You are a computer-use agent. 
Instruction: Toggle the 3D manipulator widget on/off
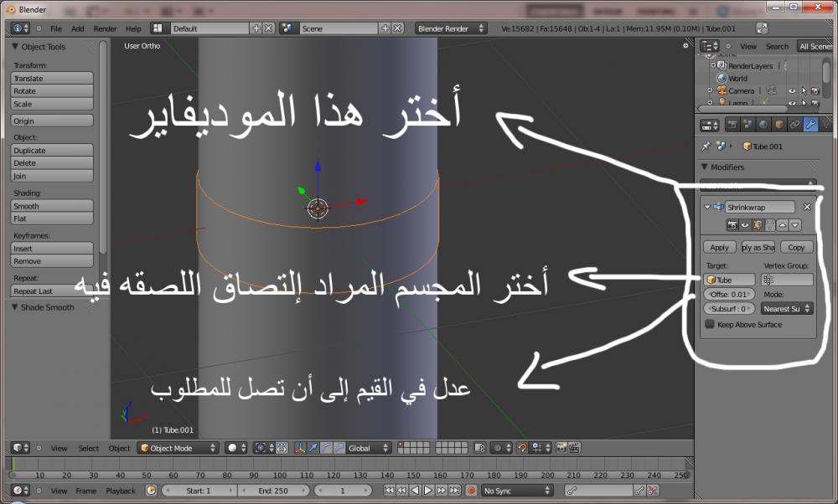coord(300,448)
